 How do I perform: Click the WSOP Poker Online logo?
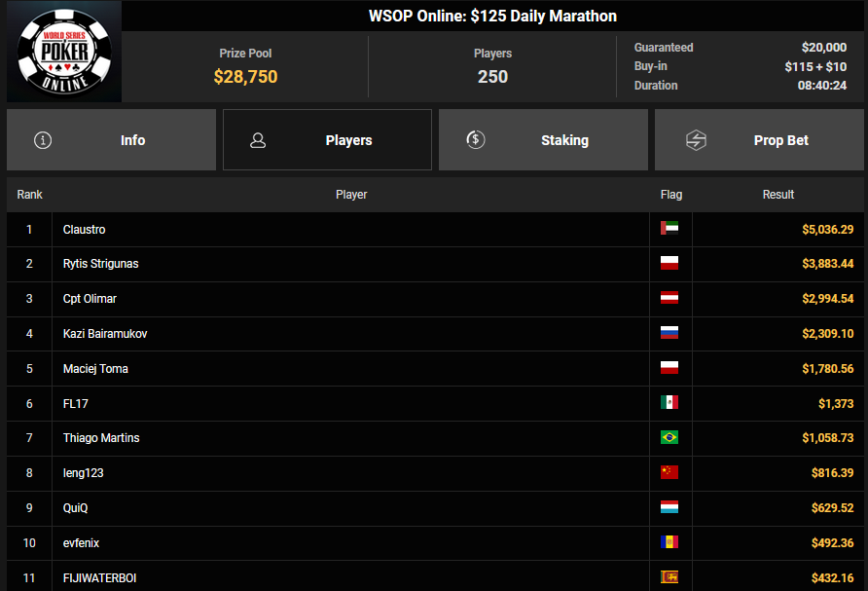tap(64, 52)
